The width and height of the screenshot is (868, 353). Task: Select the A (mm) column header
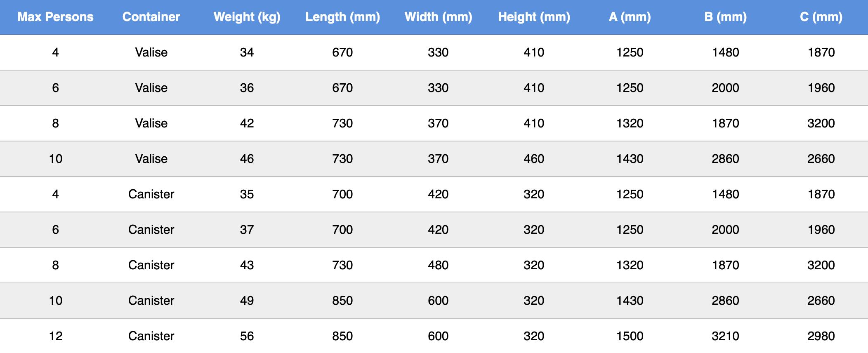[630, 17]
